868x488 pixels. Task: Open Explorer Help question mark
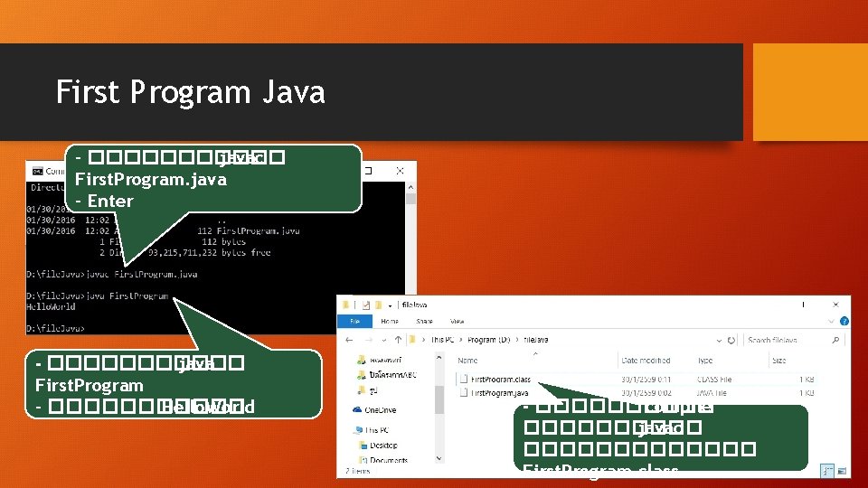[844, 321]
